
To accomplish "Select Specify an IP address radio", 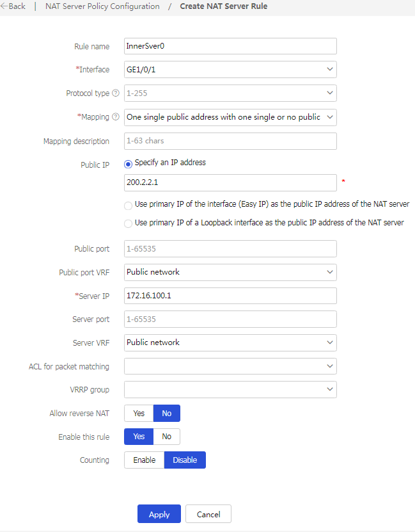I will [x=129, y=163].
